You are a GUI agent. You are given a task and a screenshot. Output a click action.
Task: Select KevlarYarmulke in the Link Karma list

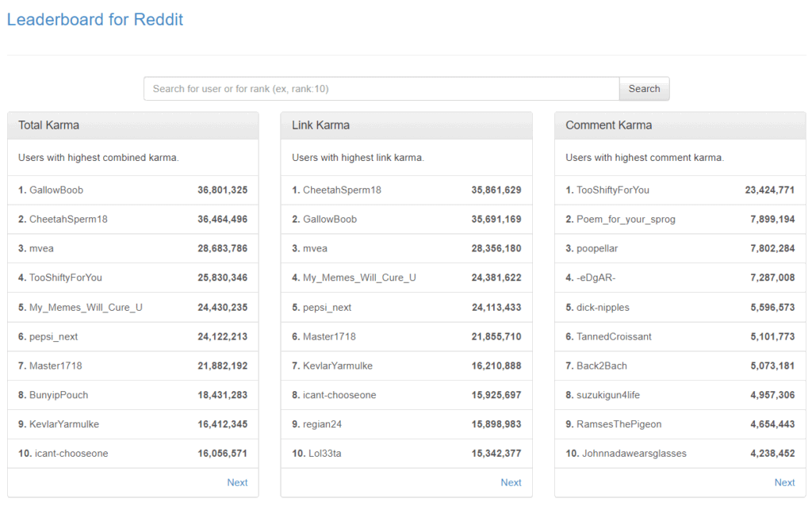(x=338, y=366)
